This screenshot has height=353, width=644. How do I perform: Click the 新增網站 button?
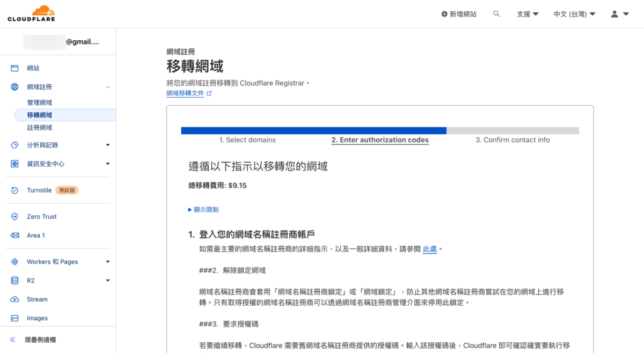pos(459,14)
